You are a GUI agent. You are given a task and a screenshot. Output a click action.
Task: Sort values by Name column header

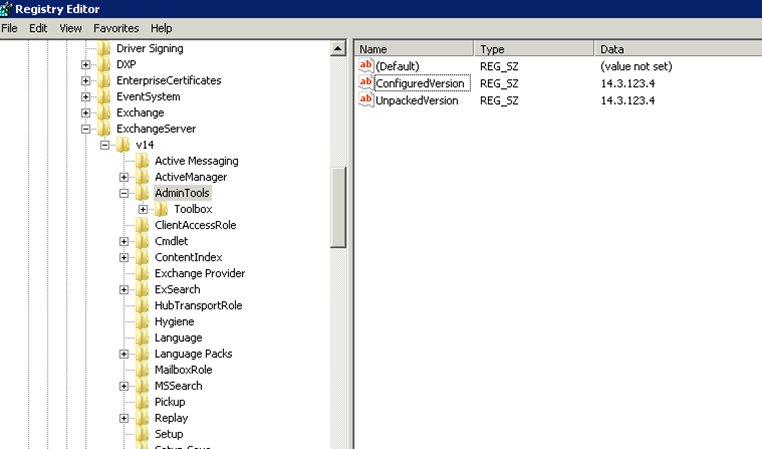[x=415, y=49]
